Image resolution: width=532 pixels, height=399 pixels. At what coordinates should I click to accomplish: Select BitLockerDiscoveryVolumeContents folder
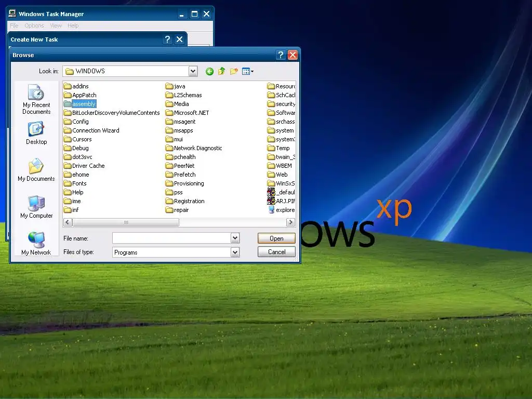(112, 113)
